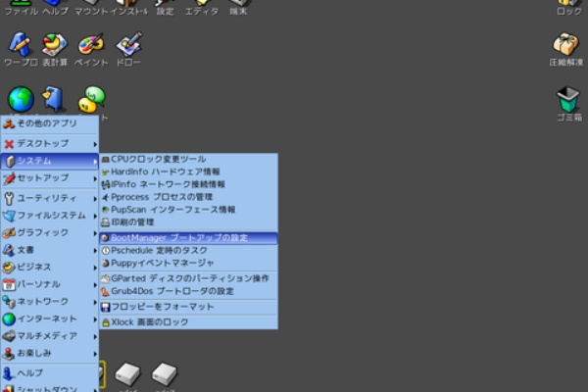Expand the 文書 submenu
The width and height of the screenshot is (588, 392).
pos(50,250)
